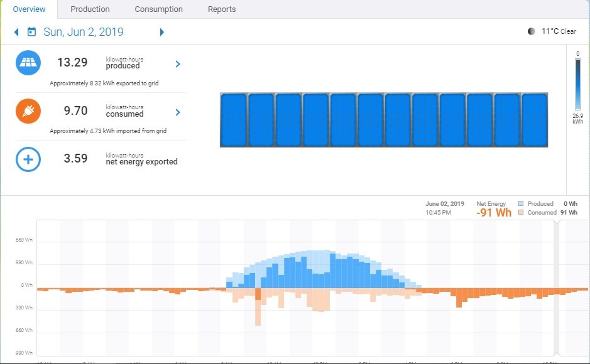Toggle the Produced legend swatch
Image resolution: width=590 pixels, height=364 pixels.
521,203
